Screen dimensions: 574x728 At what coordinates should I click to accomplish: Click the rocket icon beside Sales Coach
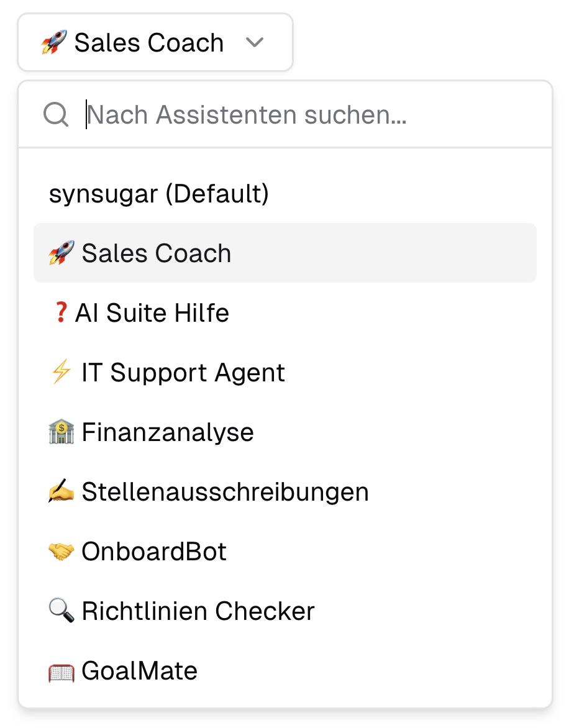tap(60, 252)
